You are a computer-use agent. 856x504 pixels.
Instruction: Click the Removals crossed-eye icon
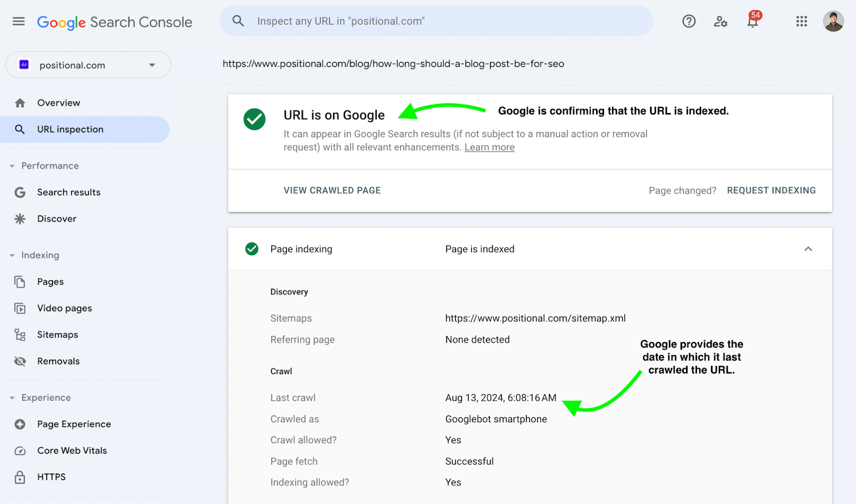pyautogui.click(x=20, y=361)
